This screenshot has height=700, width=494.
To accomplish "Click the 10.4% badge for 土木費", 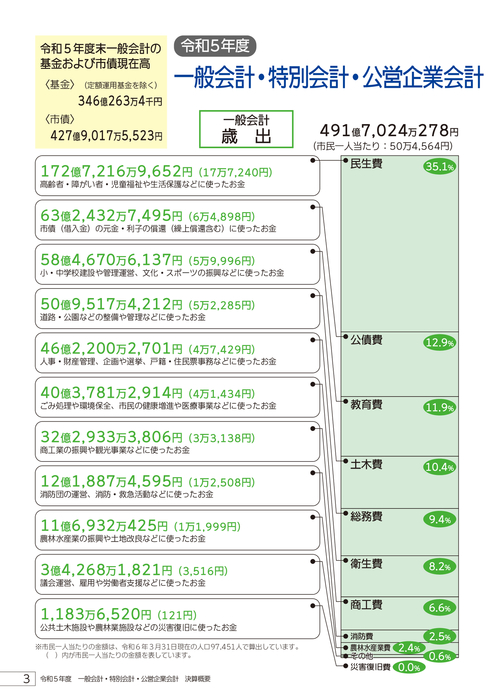I will coord(440,467).
